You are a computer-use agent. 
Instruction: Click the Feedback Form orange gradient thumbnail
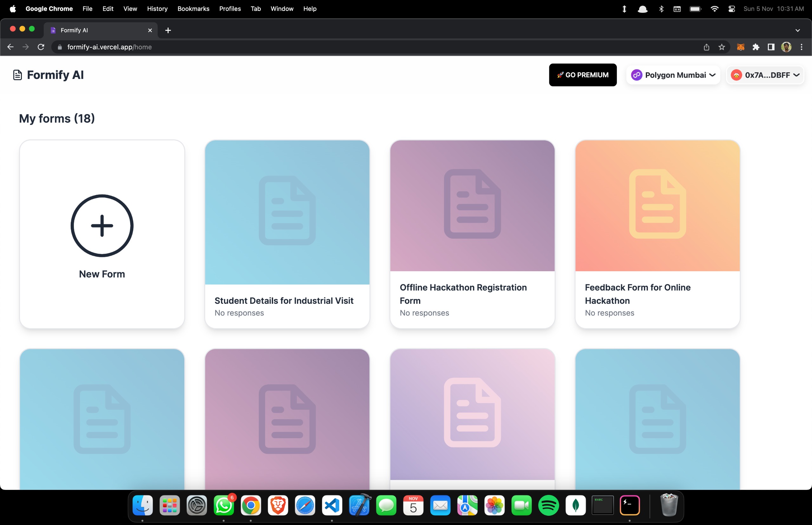coord(657,205)
